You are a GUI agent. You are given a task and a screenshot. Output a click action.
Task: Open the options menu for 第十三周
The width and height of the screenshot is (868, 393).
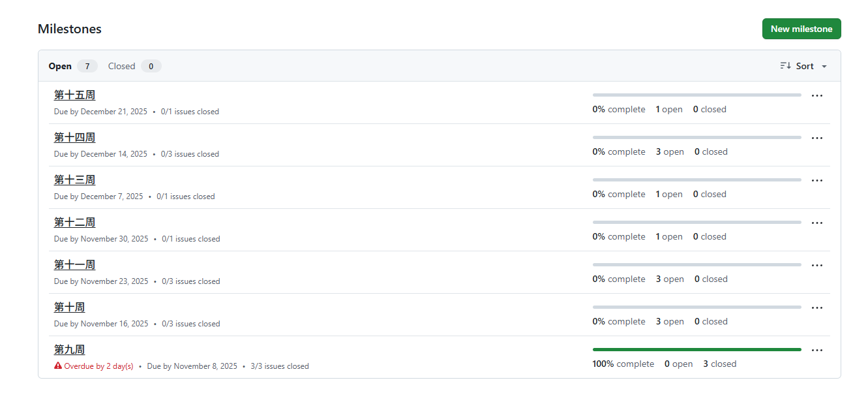pos(816,180)
